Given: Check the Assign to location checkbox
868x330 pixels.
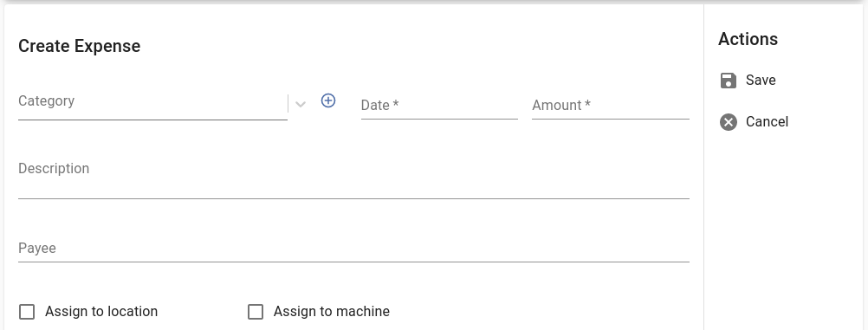Looking at the screenshot, I should tap(27, 312).
